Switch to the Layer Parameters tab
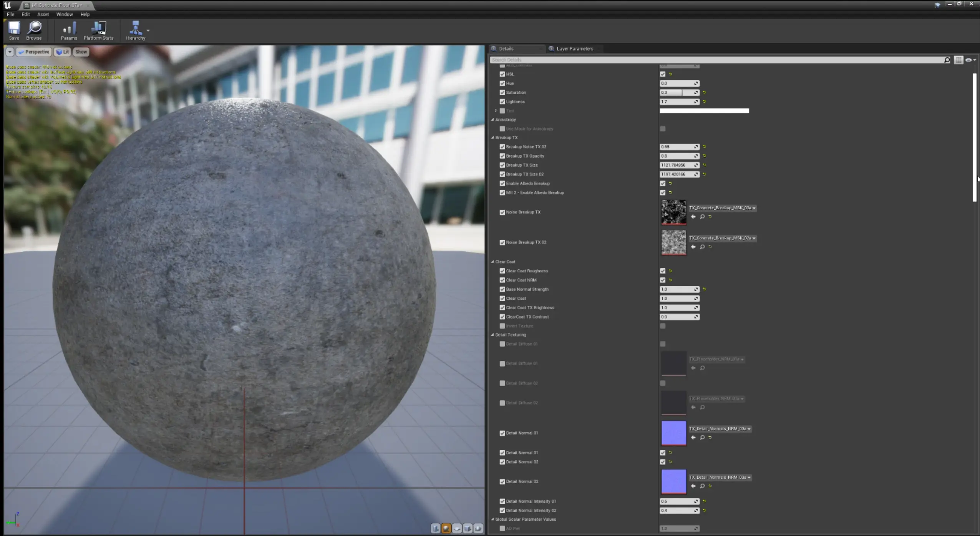Viewport: 980px width, 536px height. 574,48
